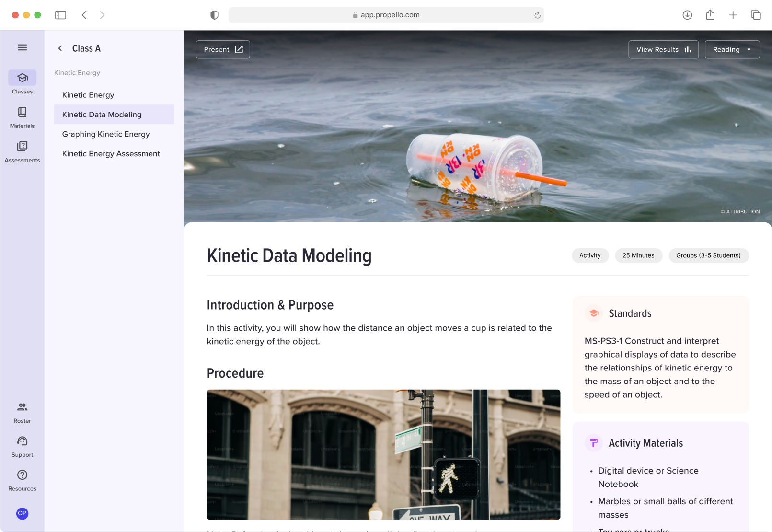Image resolution: width=772 pixels, height=532 pixels.
Task: Open the Roster page
Action: pyautogui.click(x=22, y=413)
